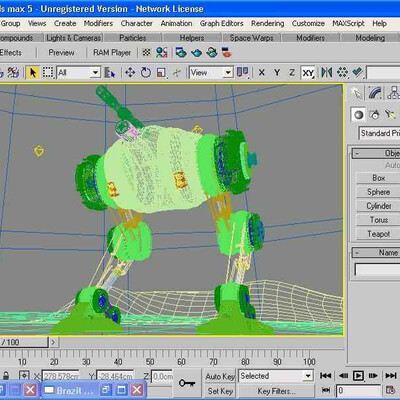The image size is (400, 400).
Task: Click the Torus primitive button
Action: tap(378, 220)
